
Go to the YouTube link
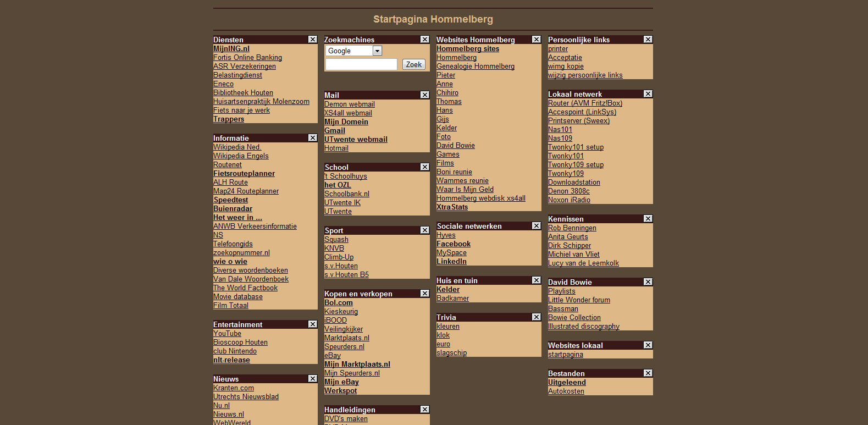227,334
